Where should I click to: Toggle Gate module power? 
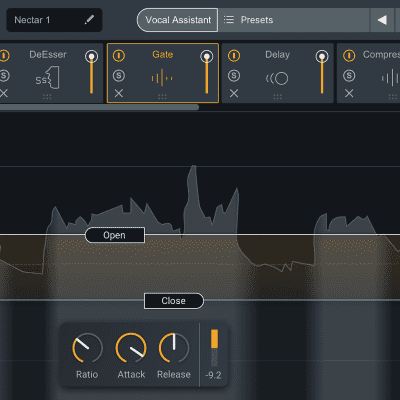119,55
